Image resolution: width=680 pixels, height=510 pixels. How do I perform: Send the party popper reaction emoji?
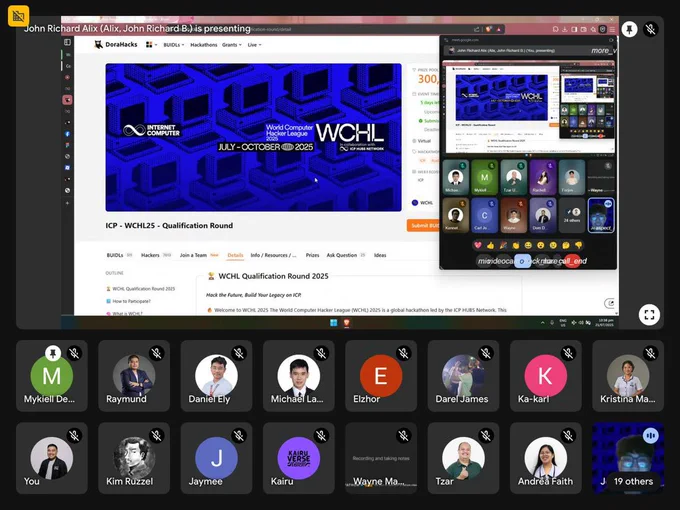503,245
